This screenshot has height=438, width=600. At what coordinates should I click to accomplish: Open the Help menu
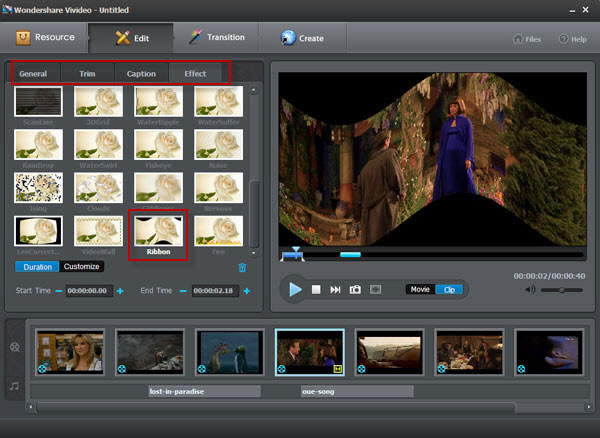pos(573,39)
